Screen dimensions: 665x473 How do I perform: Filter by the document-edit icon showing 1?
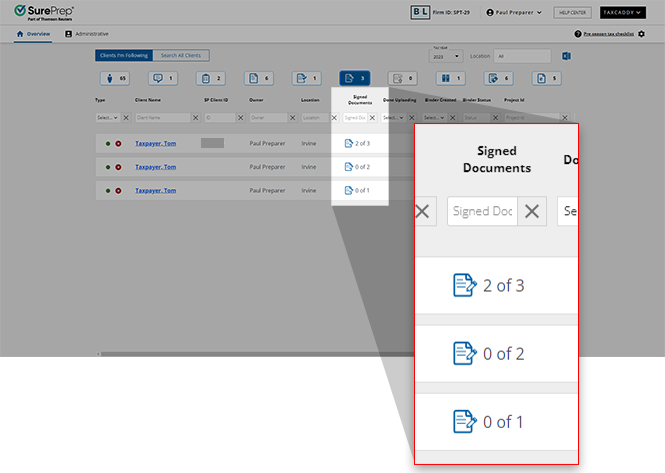point(307,78)
